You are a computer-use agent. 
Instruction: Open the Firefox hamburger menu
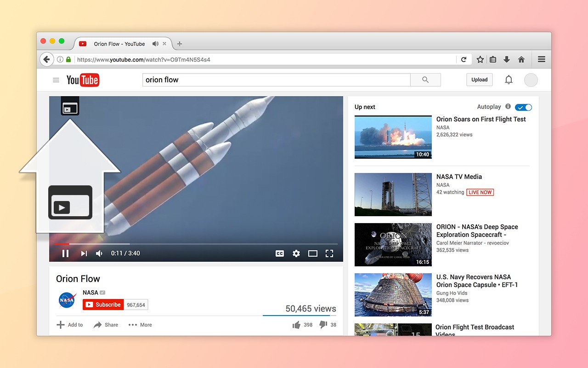542,59
